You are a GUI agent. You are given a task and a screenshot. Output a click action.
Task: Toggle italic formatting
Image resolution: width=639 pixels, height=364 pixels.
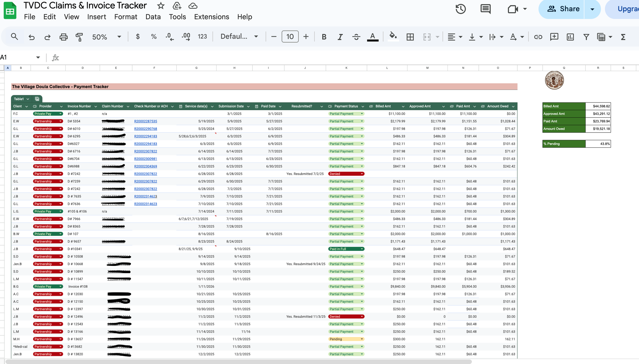[340, 37]
